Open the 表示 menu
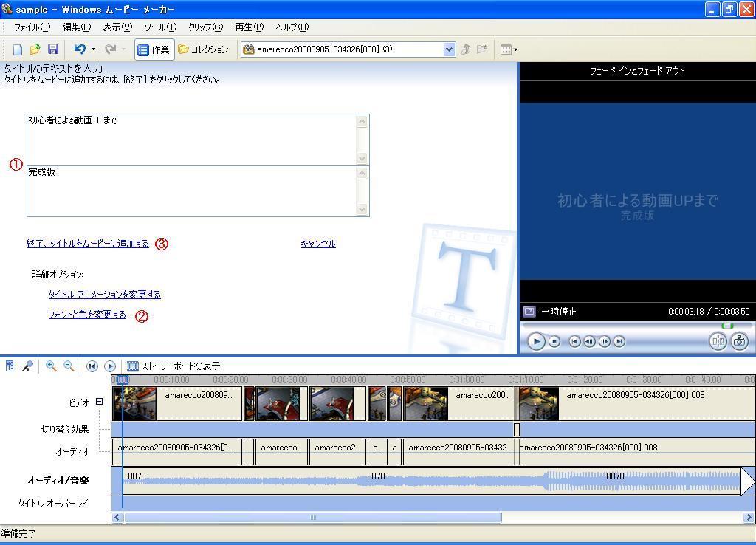 click(x=117, y=27)
